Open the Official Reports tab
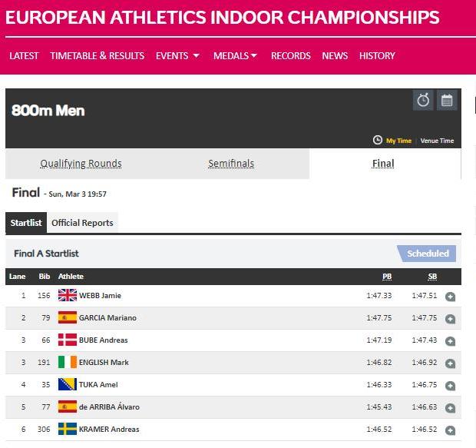This screenshot has width=476, height=448. (82, 223)
